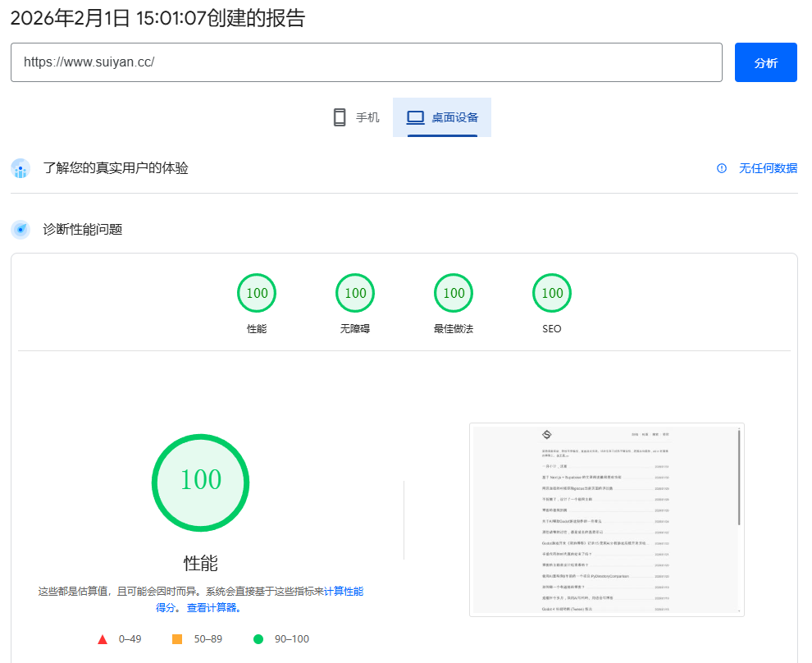This screenshot has height=663, width=812.
Task: Click the 诊断性能问题 section icon
Action: (x=21, y=230)
